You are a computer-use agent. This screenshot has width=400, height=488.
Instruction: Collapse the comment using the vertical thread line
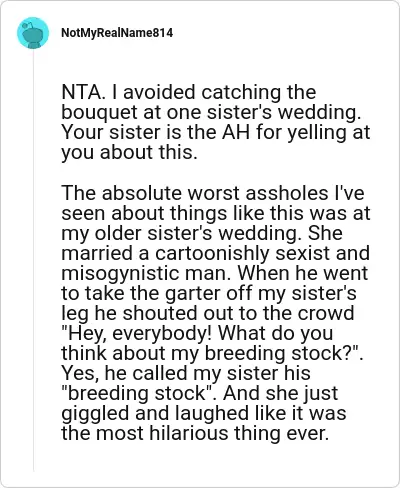[x=33, y=260]
